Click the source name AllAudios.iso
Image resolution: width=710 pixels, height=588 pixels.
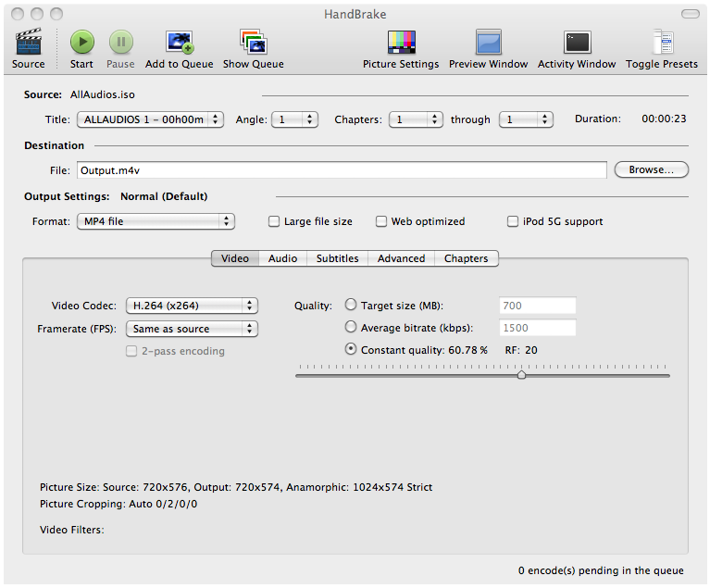[103, 94]
